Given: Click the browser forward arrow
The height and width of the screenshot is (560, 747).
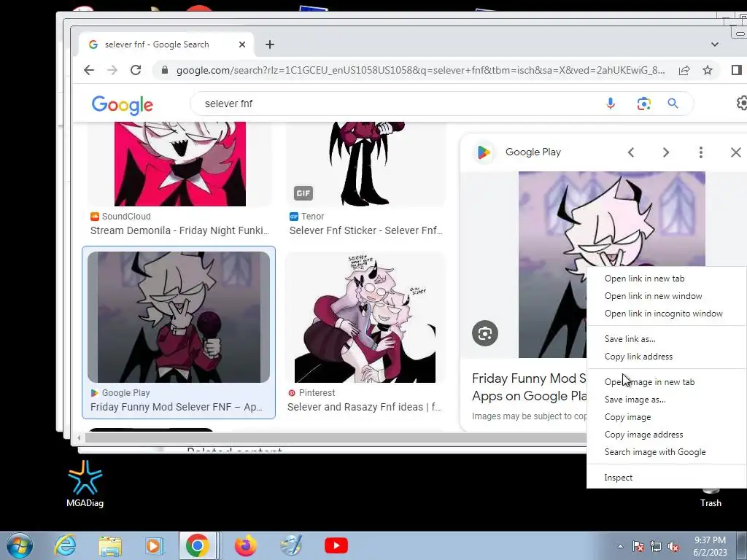Looking at the screenshot, I should [x=112, y=71].
